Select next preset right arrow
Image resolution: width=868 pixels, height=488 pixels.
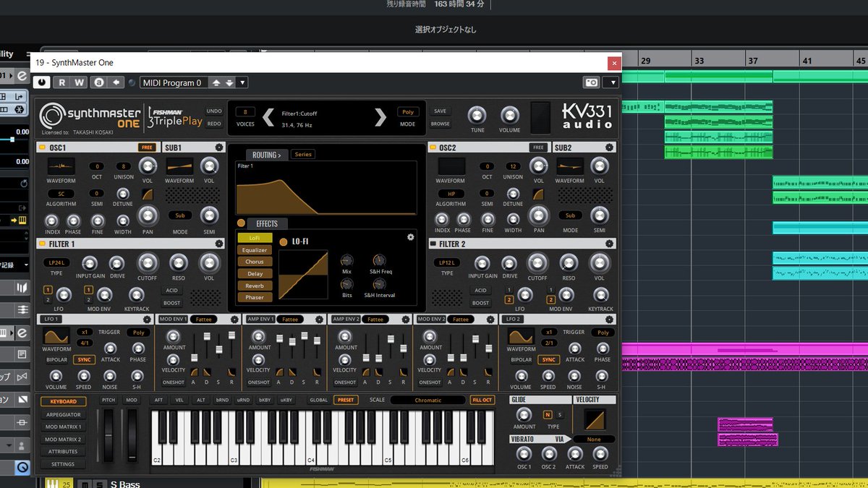pos(380,117)
